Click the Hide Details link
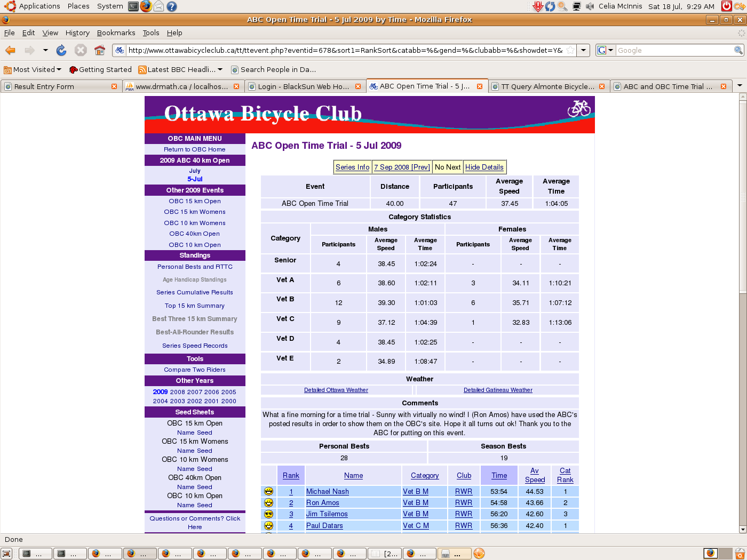This screenshot has width=747, height=560. pyautogui.click(x=484, y=167)
